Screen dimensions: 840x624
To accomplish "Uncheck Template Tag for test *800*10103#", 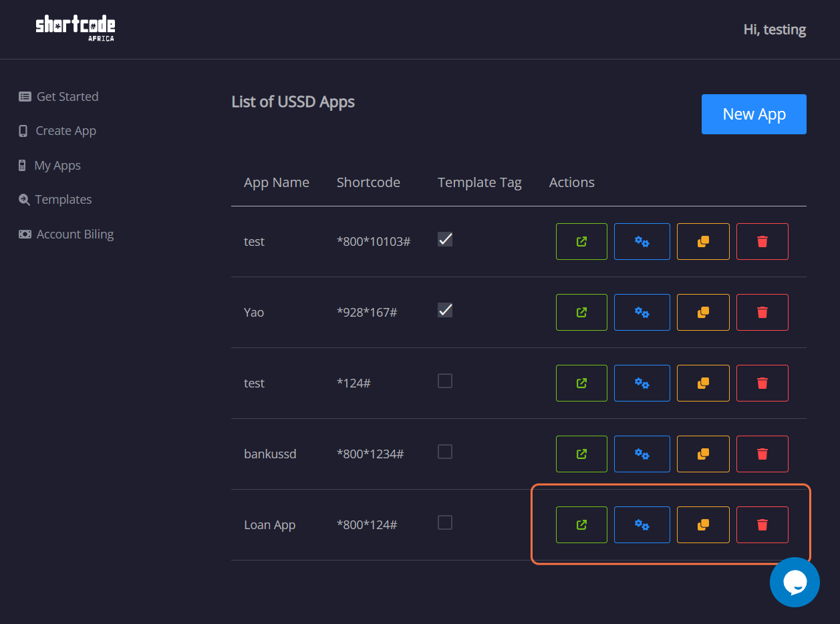I will 445,239.
